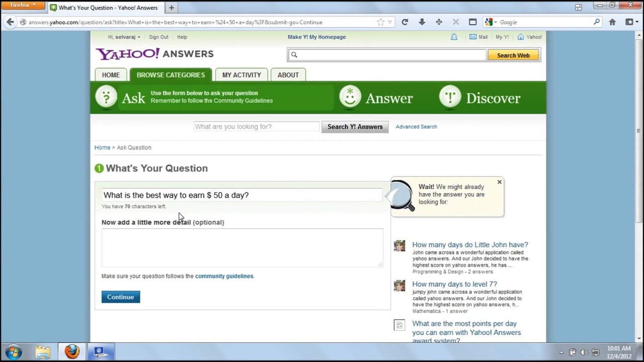Click the document icon beside 'most points per day'

[399, 325]
